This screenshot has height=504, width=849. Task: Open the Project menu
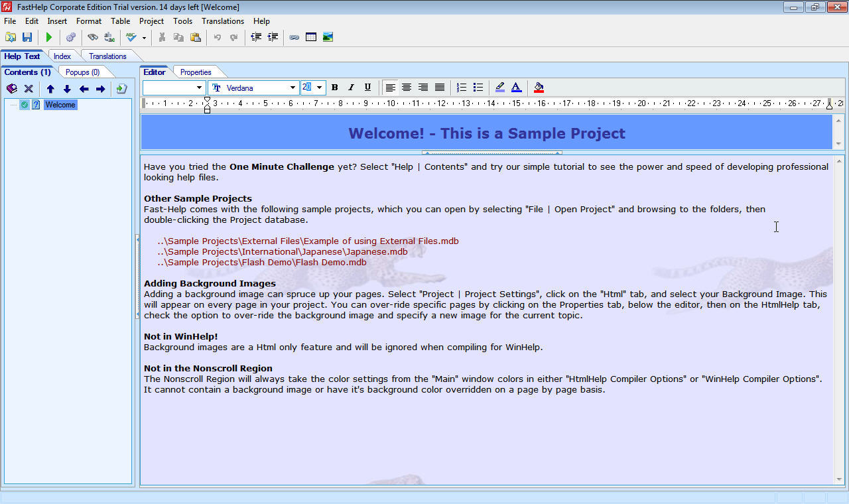(x=151, y=21)
